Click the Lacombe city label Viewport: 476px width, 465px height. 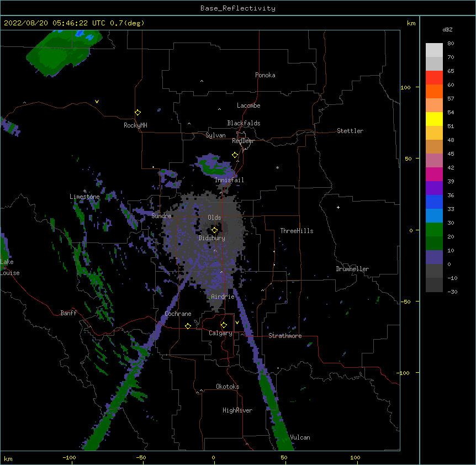point(248,105)
